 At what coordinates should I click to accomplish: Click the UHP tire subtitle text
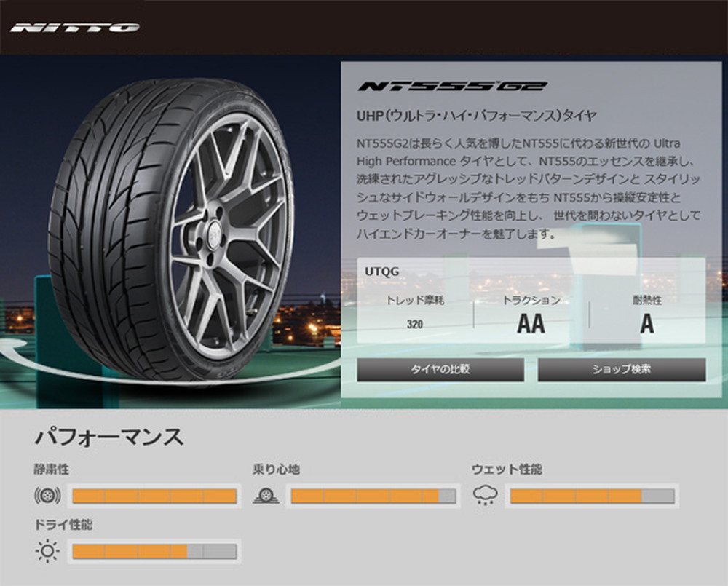(x=477, y=115)
